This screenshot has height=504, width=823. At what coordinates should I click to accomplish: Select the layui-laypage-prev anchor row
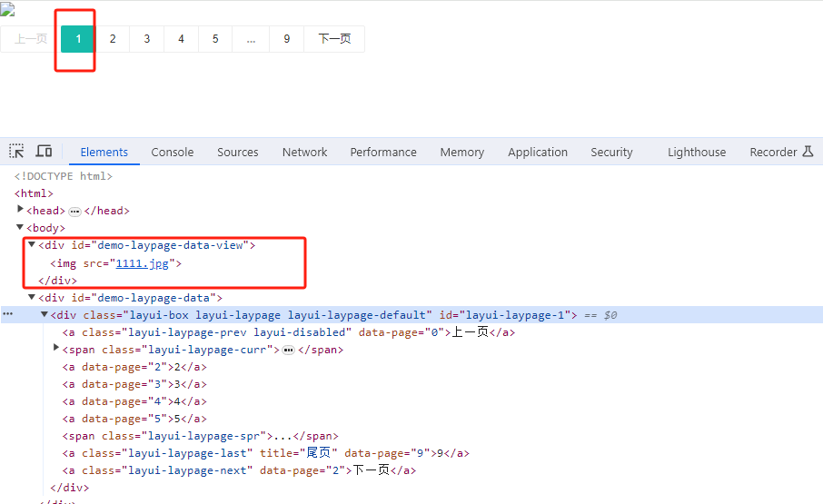click(289, 332)
